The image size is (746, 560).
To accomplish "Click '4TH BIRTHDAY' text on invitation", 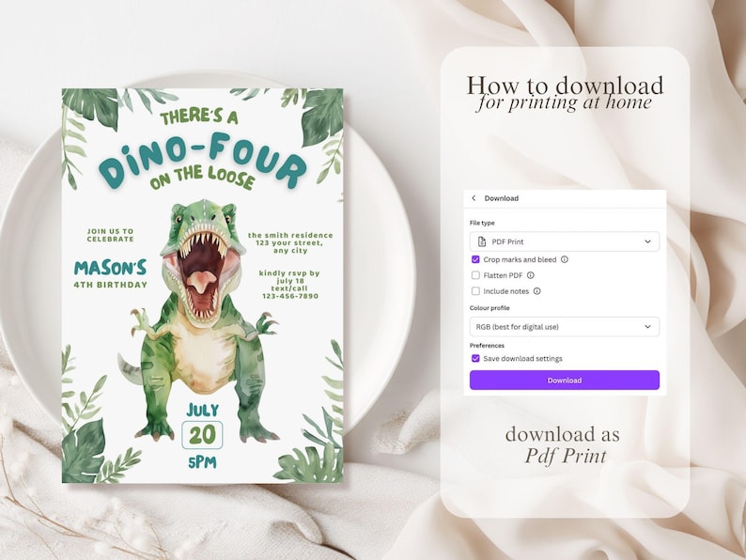I will click(x=110, y=285).
